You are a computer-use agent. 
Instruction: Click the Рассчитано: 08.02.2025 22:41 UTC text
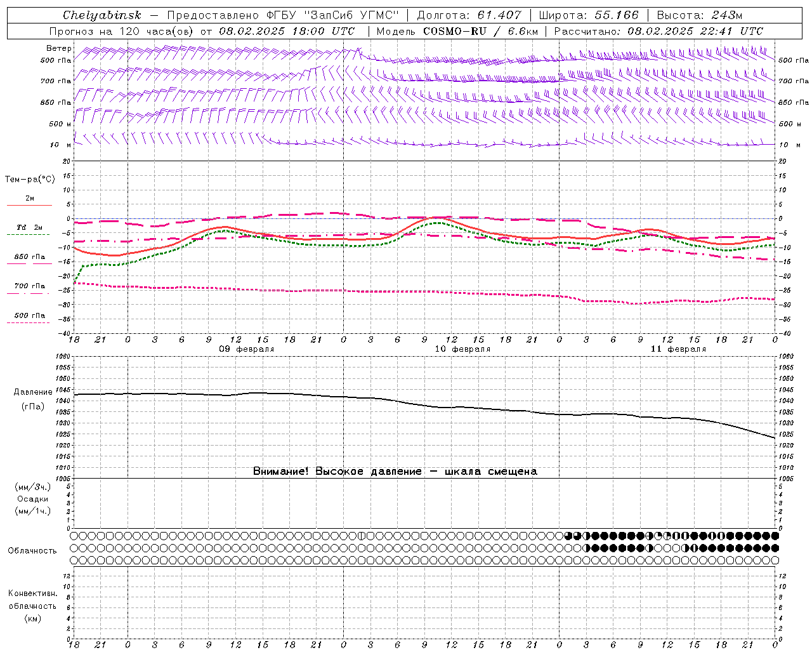pos(658,31)
